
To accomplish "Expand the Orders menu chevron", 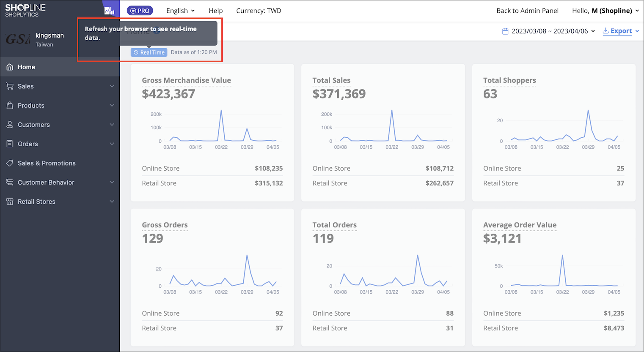I will point(112,144).
